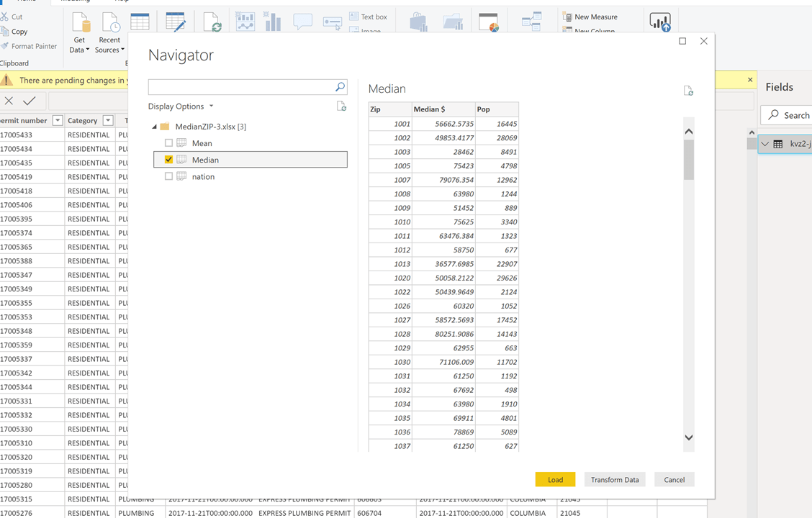Click the Format Painter tool

29,46
